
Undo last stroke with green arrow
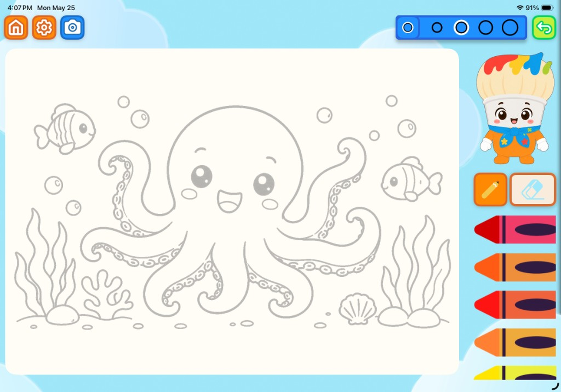544,27
